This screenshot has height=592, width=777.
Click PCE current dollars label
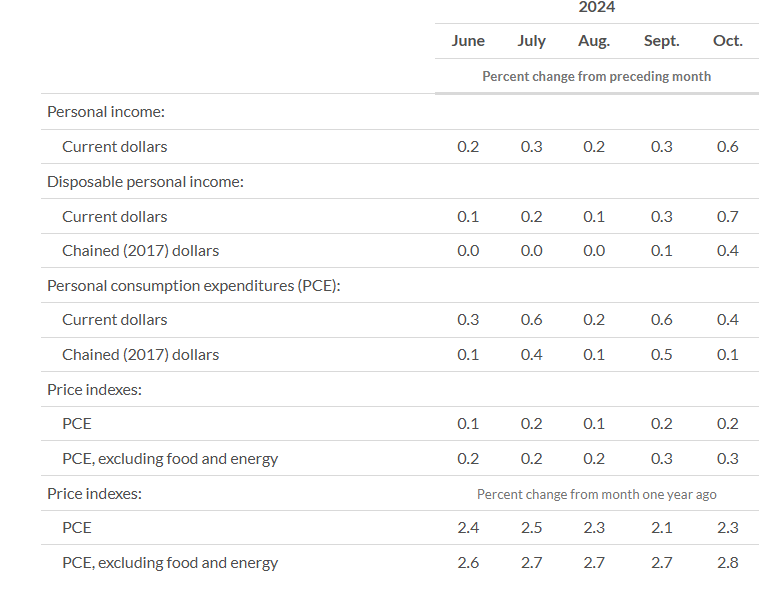pos(114,320)
